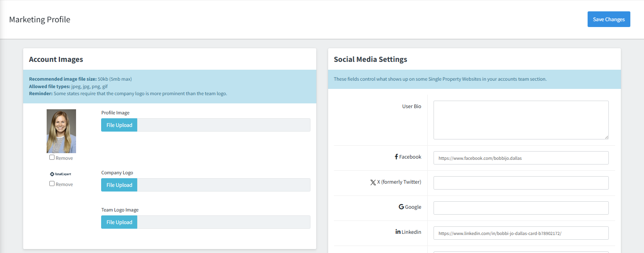The image size is (644, 253).
Task: Click the 'User Bio' label
Action: click(412, 107)
